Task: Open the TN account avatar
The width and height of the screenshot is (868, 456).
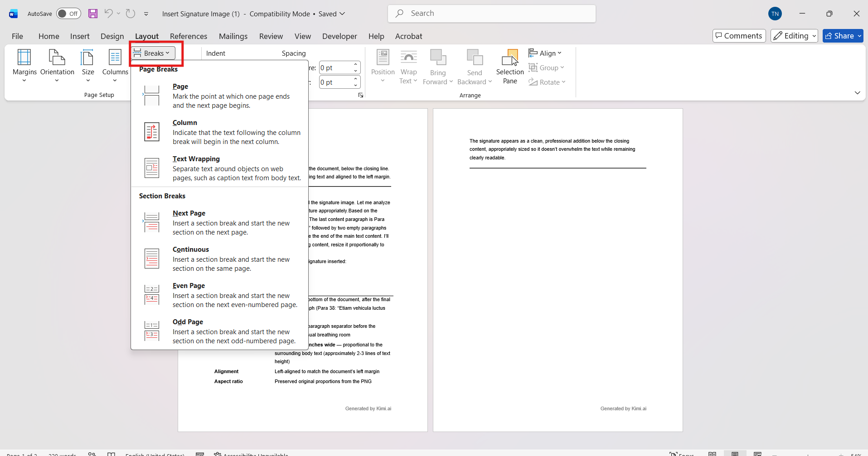Action: (x=775, y=14)
